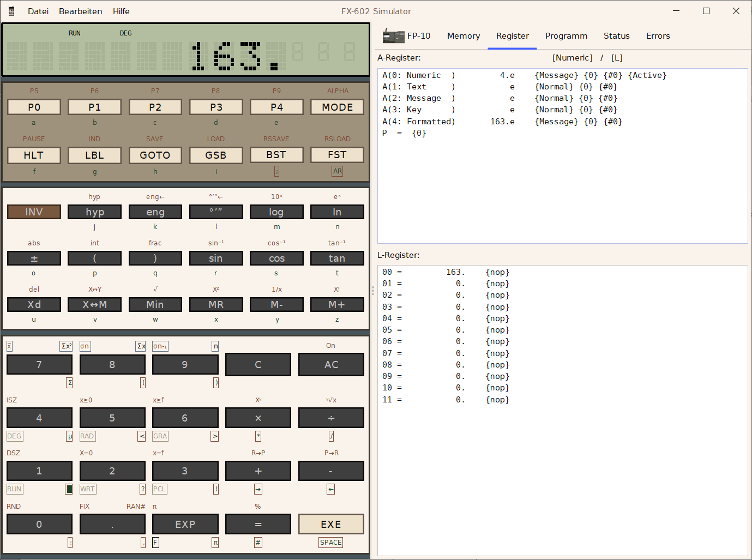Click the filled block symbol beside RUN
Viewport: 752px width, 560px height.
coord(69,489)
